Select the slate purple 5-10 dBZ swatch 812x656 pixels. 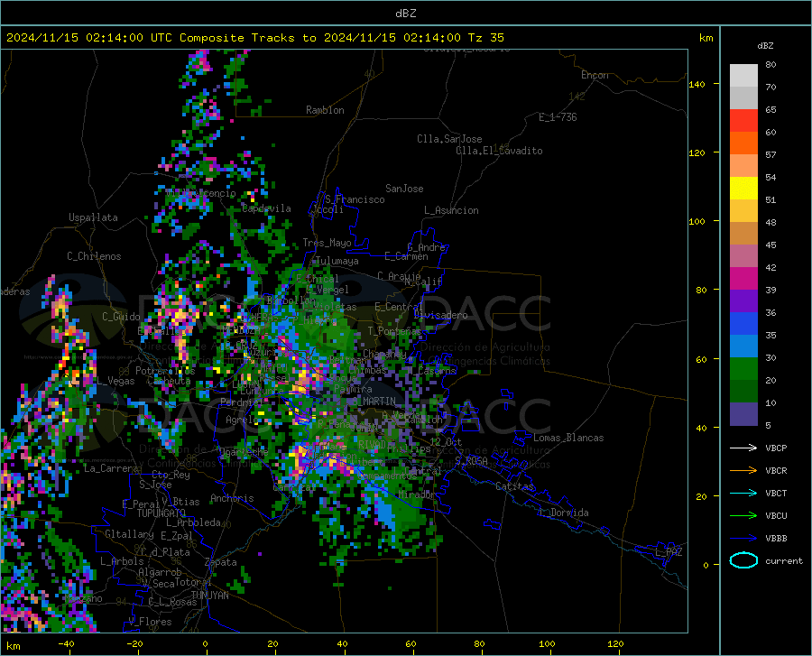click(743, 414)
